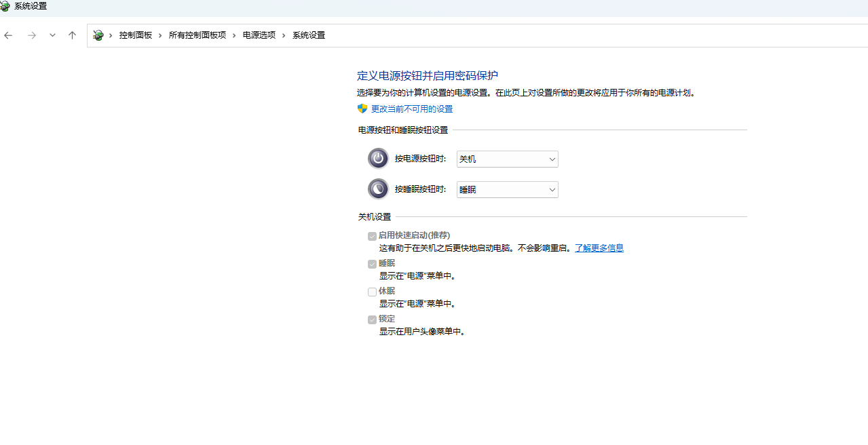Navigate to 电源选项 breadcrumb
868x445 pixels.
pyautogui.click(x=259, y=35)
